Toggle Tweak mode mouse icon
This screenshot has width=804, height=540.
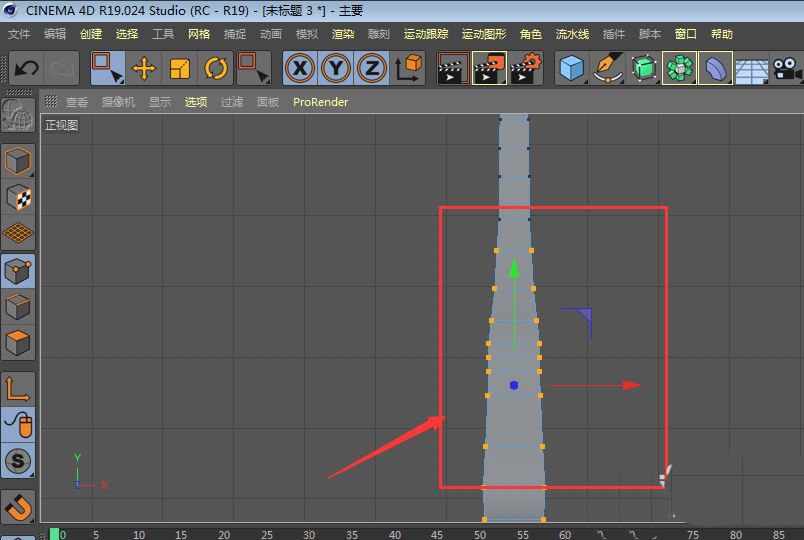[18, 425]
